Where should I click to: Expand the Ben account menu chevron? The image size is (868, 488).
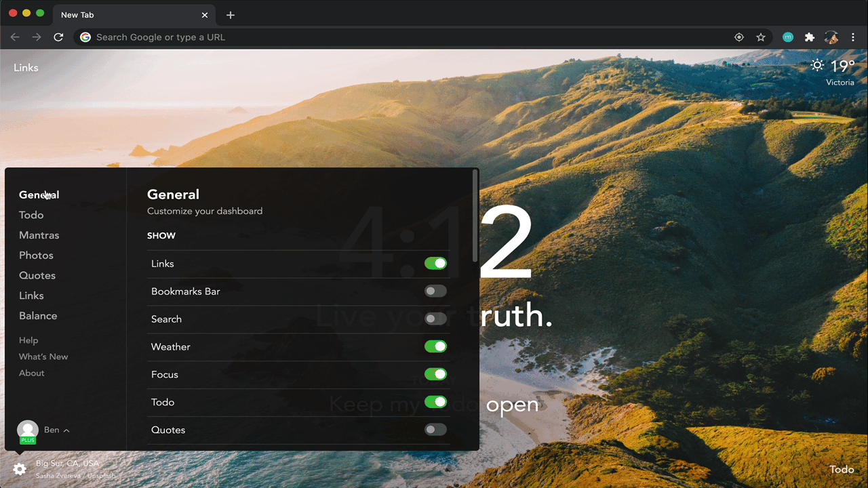point(66,430)
